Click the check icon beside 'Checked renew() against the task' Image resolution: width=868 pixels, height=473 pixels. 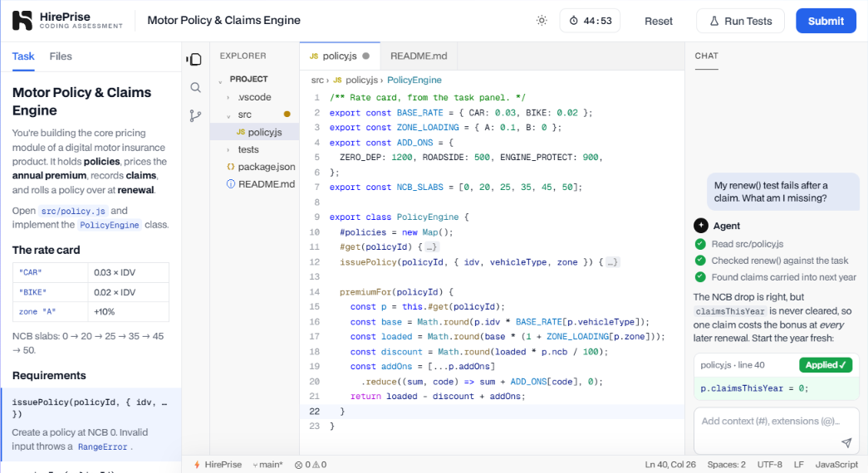click(x=700, y=261)
